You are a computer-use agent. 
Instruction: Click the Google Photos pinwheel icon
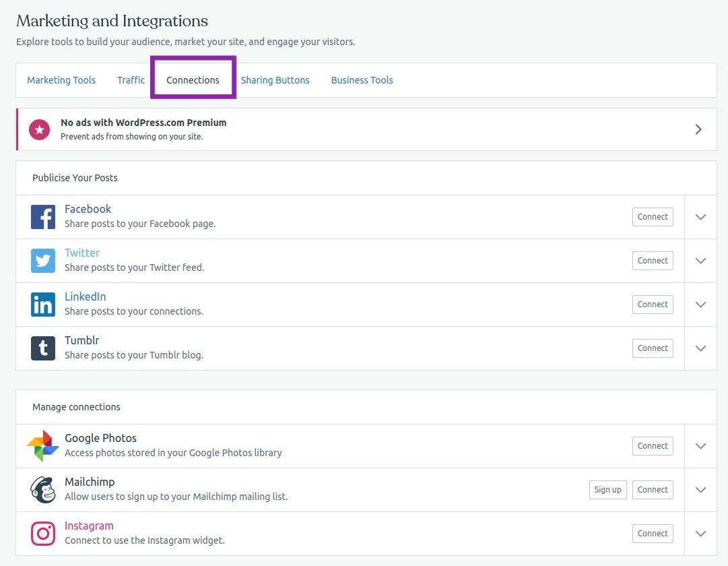(42, 446)
